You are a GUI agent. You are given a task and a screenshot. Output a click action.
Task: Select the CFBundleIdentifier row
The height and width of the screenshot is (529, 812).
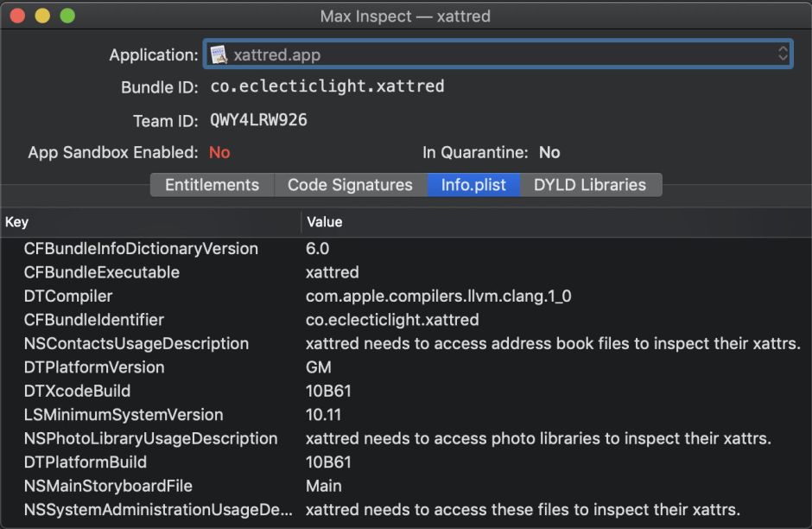tap(94, 320)
